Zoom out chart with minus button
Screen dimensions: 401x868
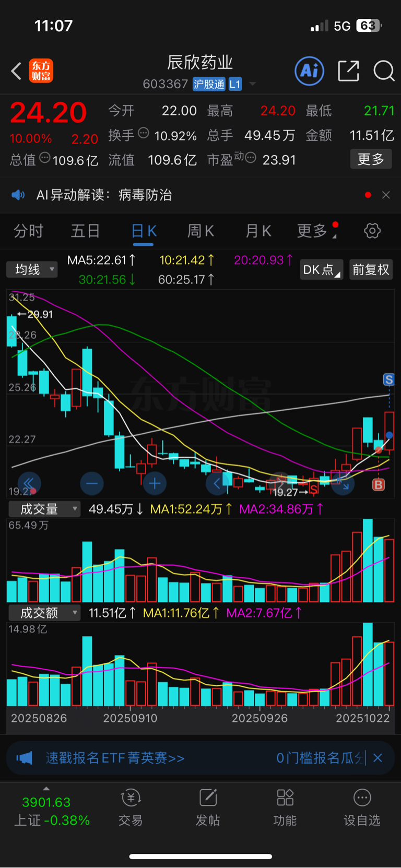(92, 483)
